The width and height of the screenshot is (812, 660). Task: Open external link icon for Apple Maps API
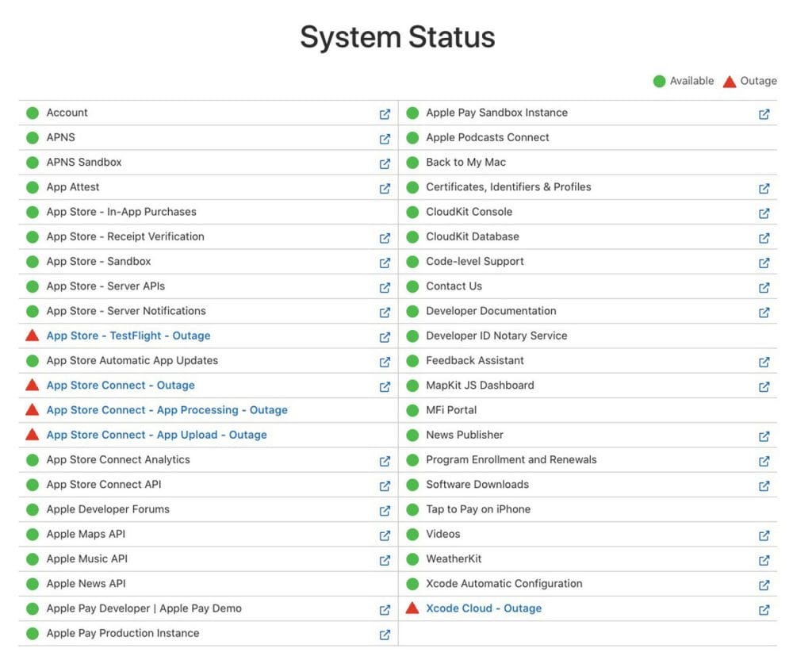click(x=385, y=535)
